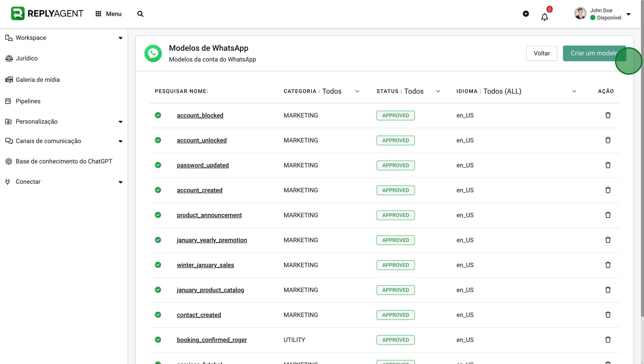The width and height of the screenshot is (644, 364).
Task: Delete the january_yearly_premotion template
Action: (x=608, y=240)
